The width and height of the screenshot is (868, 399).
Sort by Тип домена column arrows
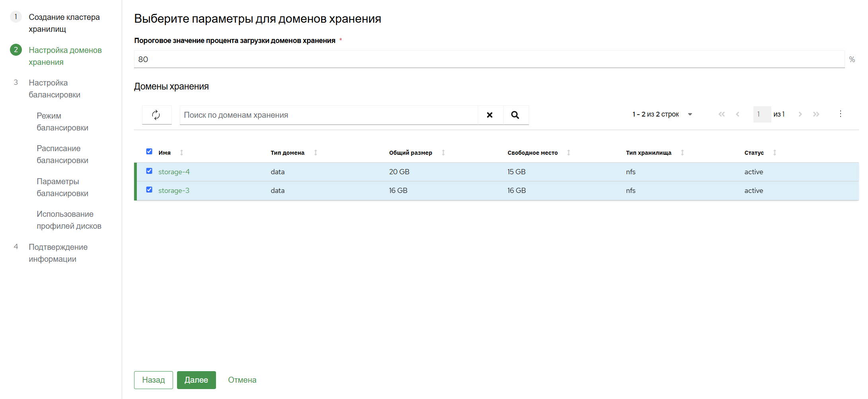[315, 152]
